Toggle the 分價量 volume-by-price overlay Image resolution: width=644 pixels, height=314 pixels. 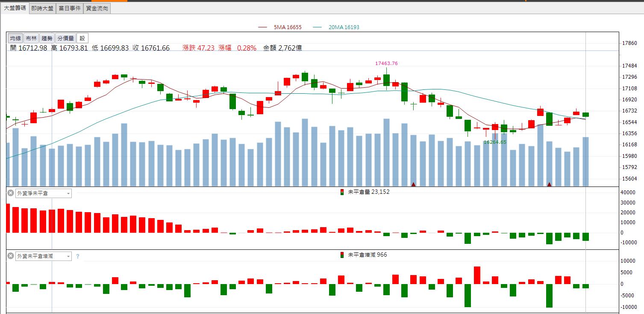[x=66, y=38]
